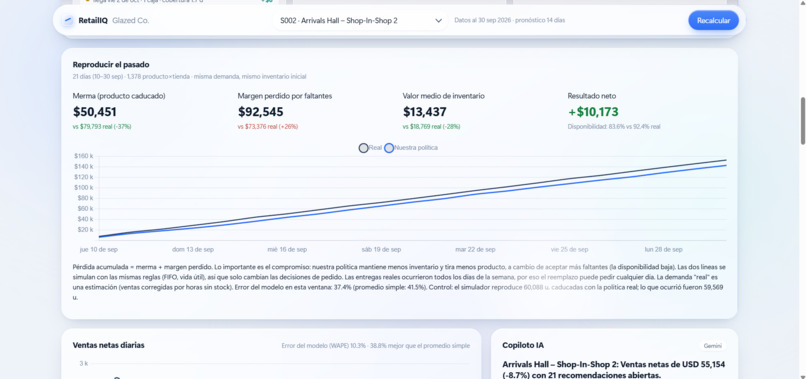This screenshot has height=379, width=806.
Task: Click the 'dom 13 de sep' axis label
Action: pyautogui.click(x=193, y=249)
